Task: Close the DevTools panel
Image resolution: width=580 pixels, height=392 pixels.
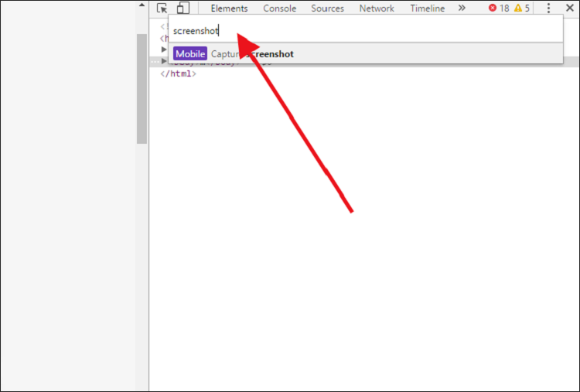Action: (x=570, y=9)
